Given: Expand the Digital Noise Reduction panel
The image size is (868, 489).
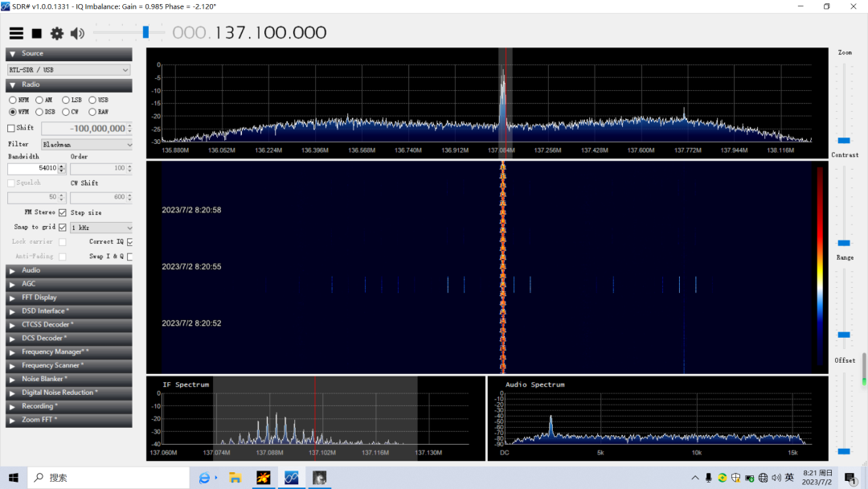Looking at the screenshot, I should (x=68, y=392).
